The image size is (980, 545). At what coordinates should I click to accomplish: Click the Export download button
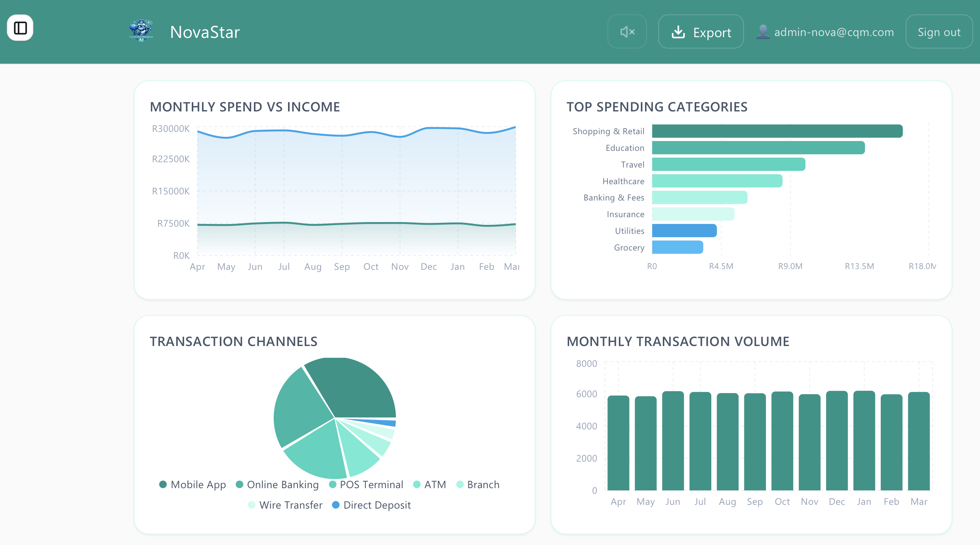(x=701, y=32)
